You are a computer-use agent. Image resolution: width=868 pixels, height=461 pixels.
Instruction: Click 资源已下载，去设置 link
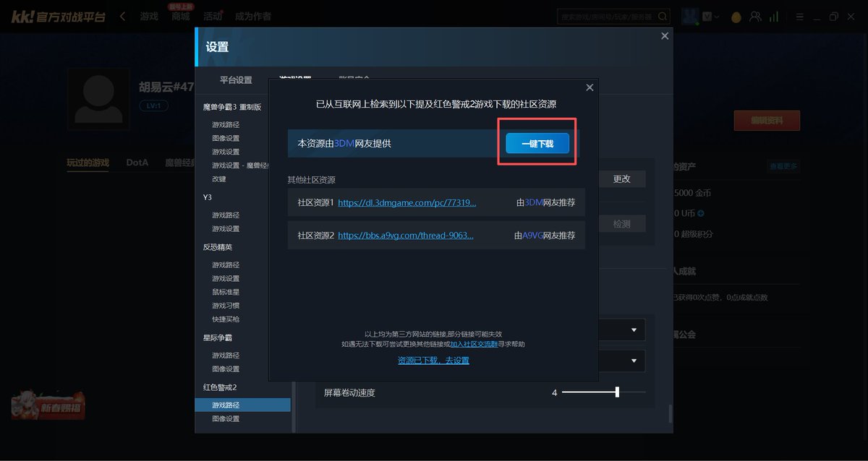tap(433, 360)
